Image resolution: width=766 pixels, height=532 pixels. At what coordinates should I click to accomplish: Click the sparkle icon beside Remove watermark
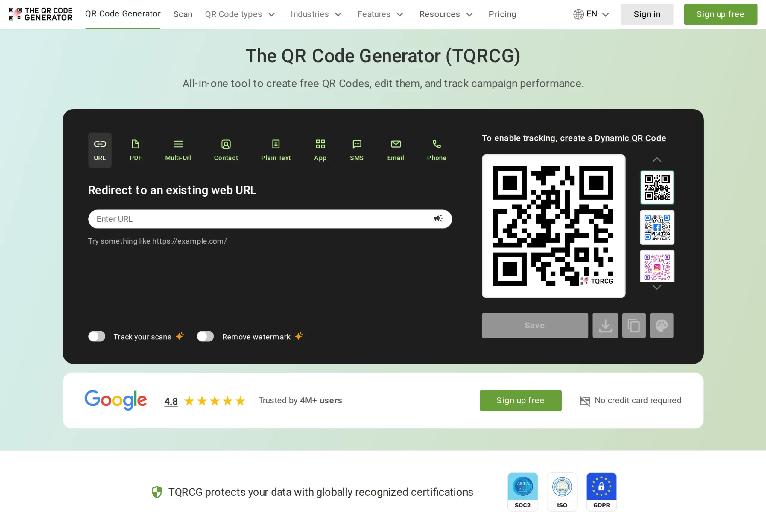click(x=299, y=336)
